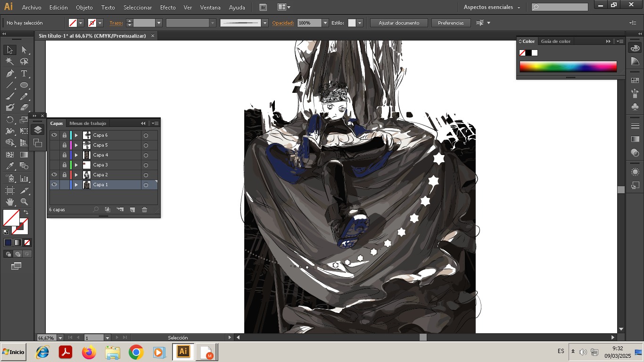The width and height of the screenshot is (644, 362).
Task: Open the Opacidad percentage dropdown
Action: 325,23
